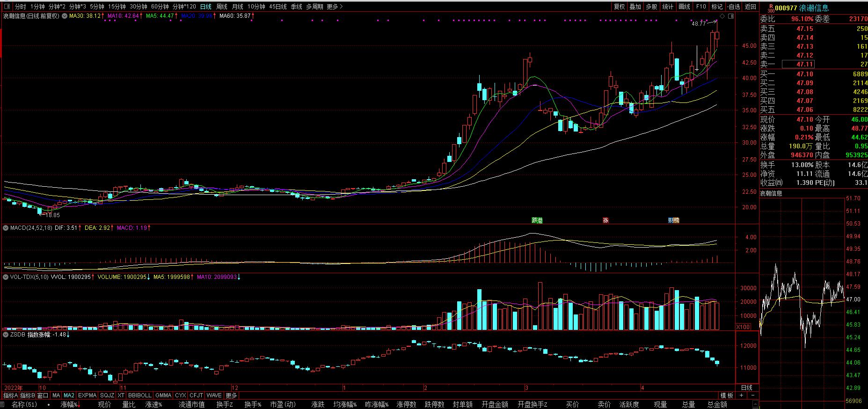The image size is (868, 409).
Task: Click the diamond marker icon above chart
Action: coord(722,16)
